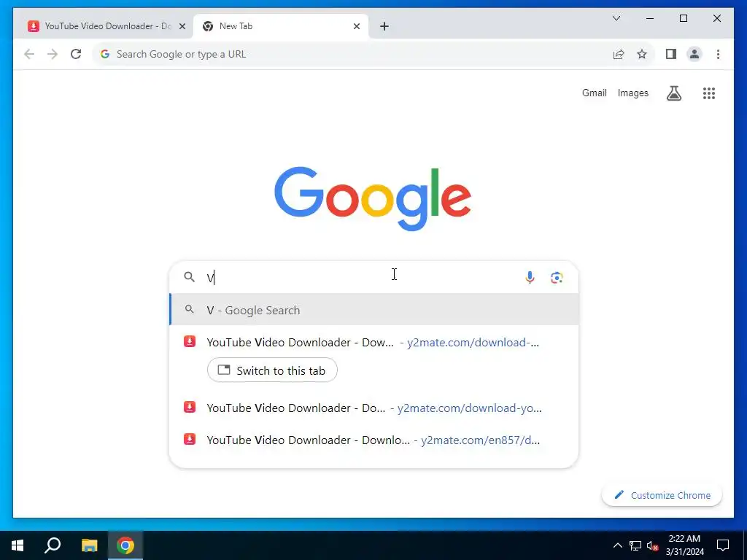The image size is (747, 560).
Task: Select the New Tab tab
Action: point(280,26)
